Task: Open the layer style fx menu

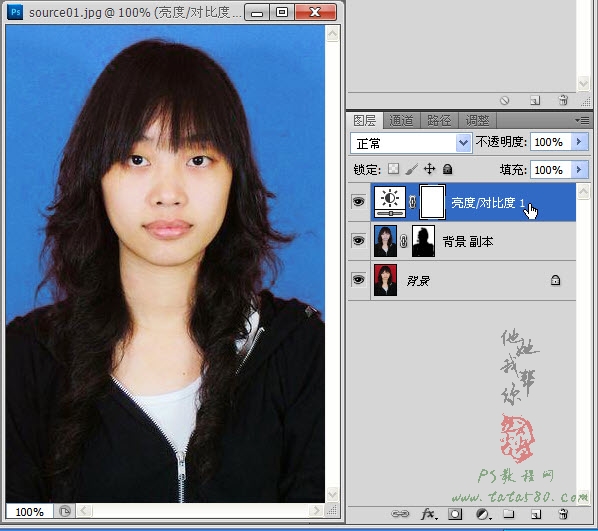Action: tap(429, 514)
